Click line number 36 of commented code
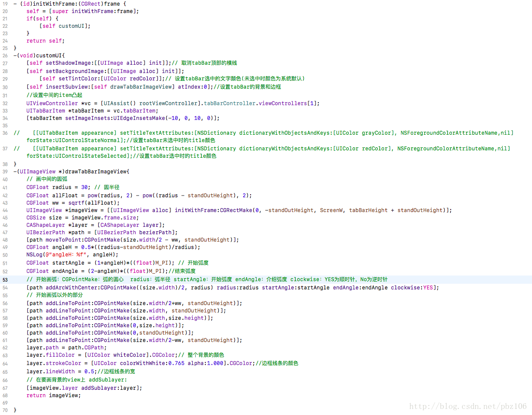This screenshot has height=415, width=532. coord(4,133)
